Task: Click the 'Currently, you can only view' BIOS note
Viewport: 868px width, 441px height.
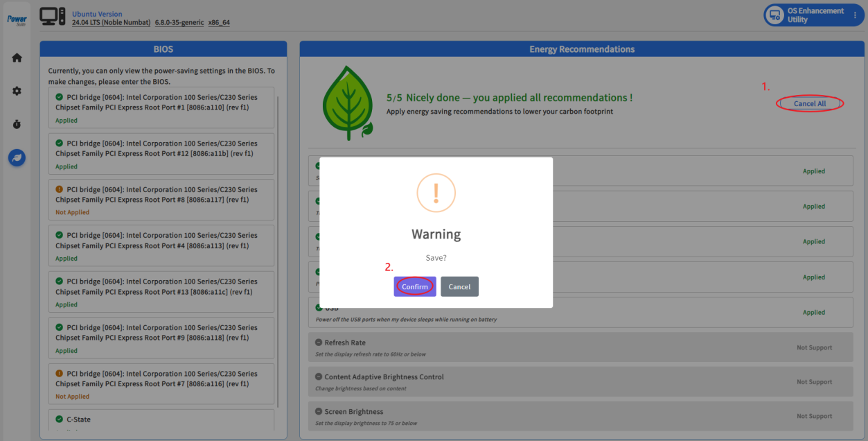Action: tap(161, 76)
